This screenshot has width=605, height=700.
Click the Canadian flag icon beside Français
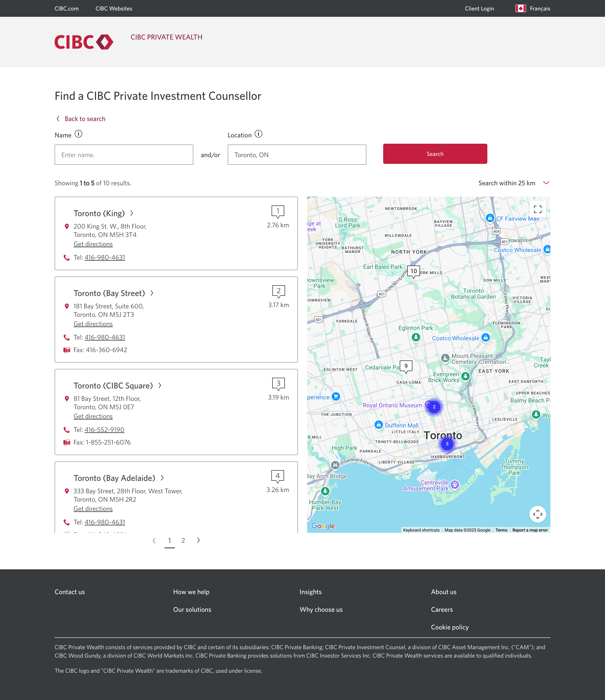click(x=521, y=8)
